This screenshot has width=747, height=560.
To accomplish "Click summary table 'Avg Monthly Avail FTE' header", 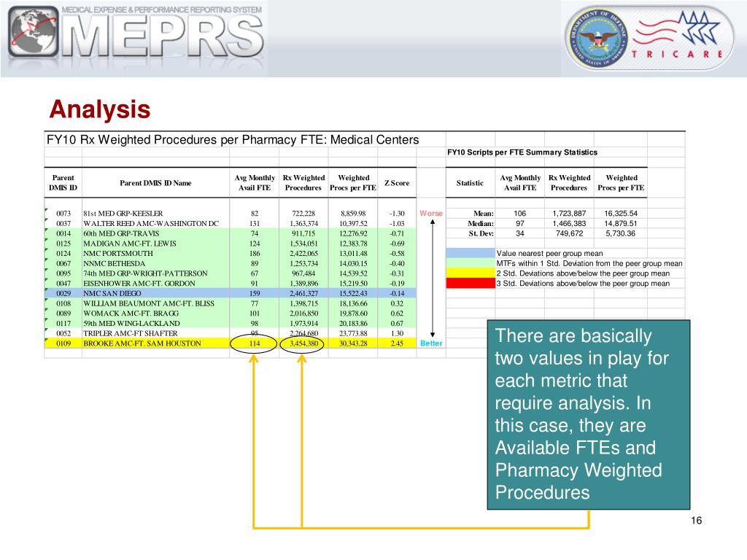I will (x=520, y=183).
